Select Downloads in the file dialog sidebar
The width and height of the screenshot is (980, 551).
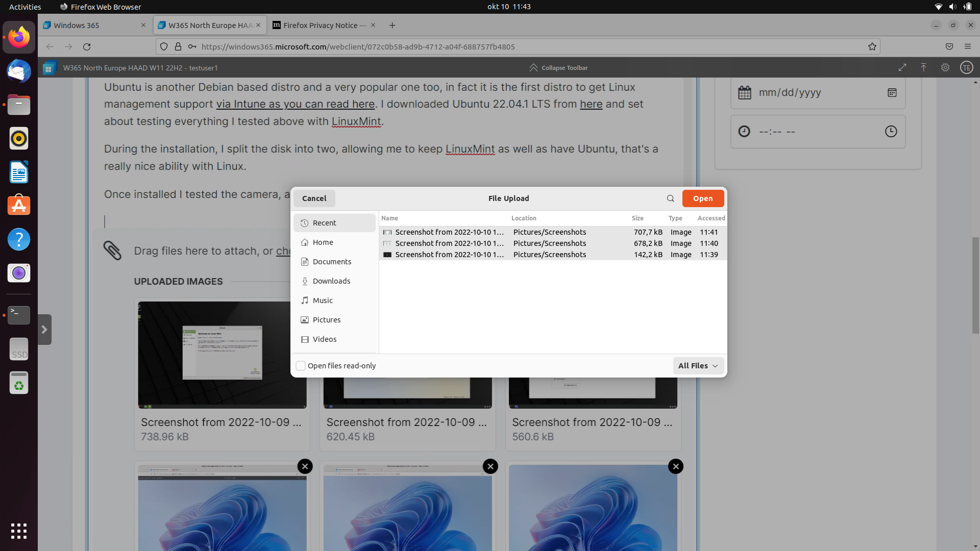coord(334,281)
